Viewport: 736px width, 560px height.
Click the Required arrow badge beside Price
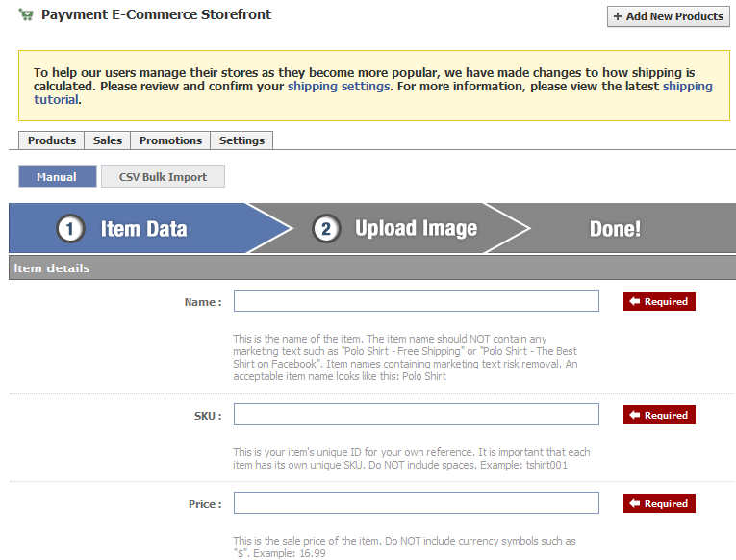[659, 503]
